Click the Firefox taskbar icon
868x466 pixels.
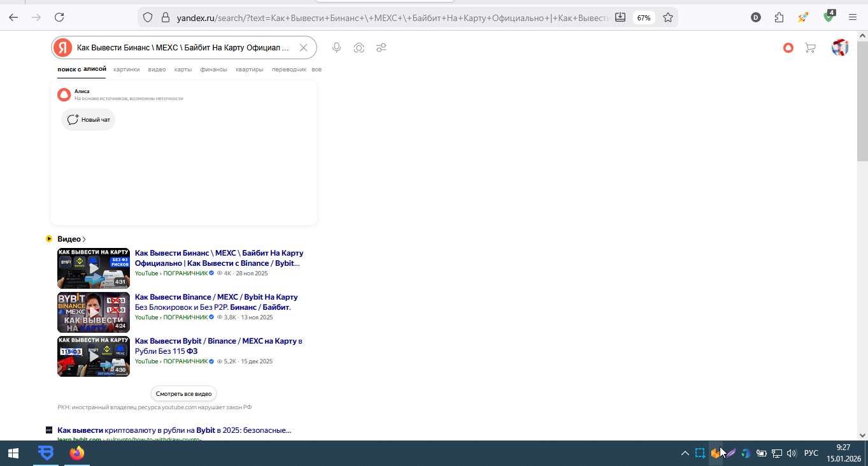tap(77, 453)
